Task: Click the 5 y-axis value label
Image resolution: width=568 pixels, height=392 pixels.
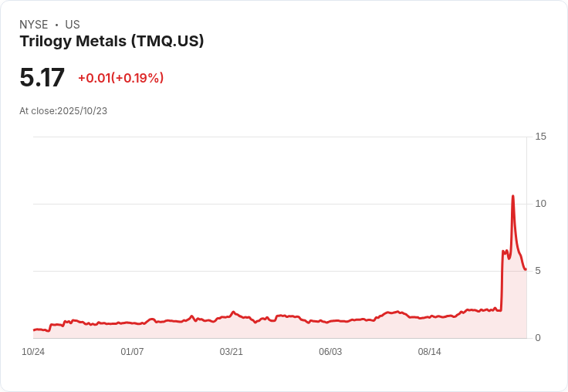Action: click(538, 271)
